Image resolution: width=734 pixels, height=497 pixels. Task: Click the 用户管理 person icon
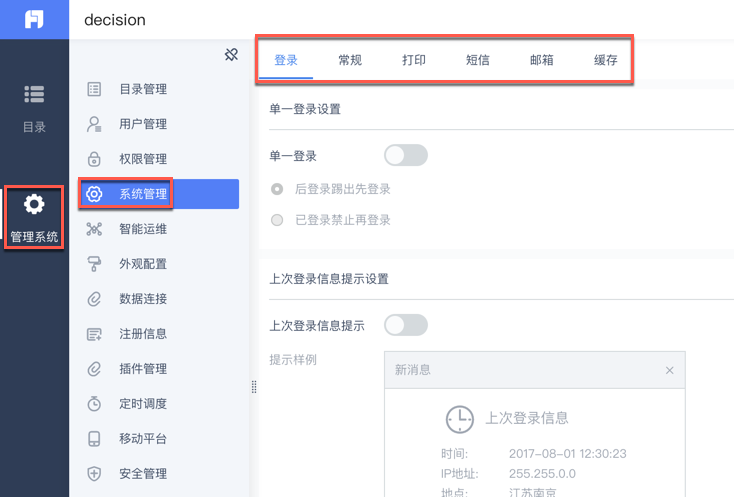coord(95,124)
